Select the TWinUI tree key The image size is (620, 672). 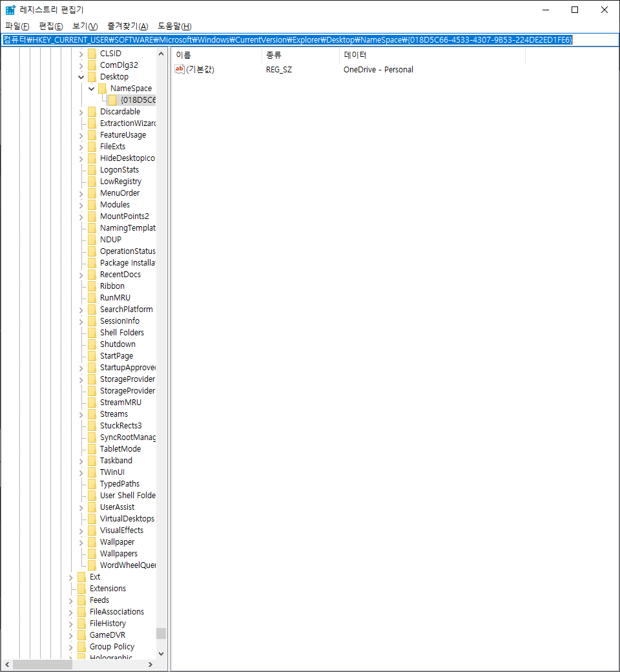pos(112,472)
